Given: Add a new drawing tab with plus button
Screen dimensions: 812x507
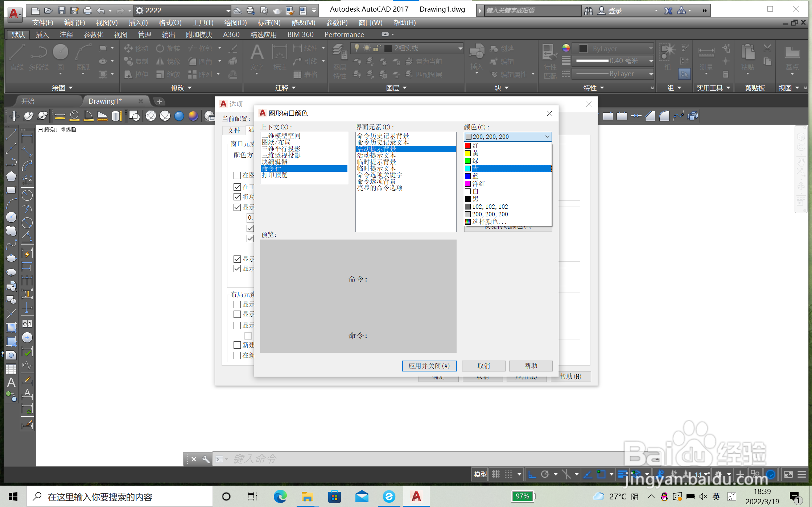Looking at the screenshot, I should [159, 101].
